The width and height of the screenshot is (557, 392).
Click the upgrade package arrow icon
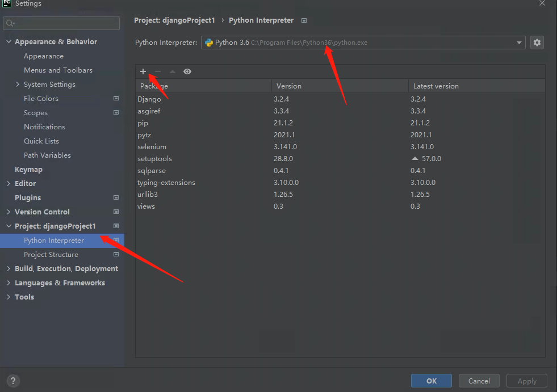(173, 71)
